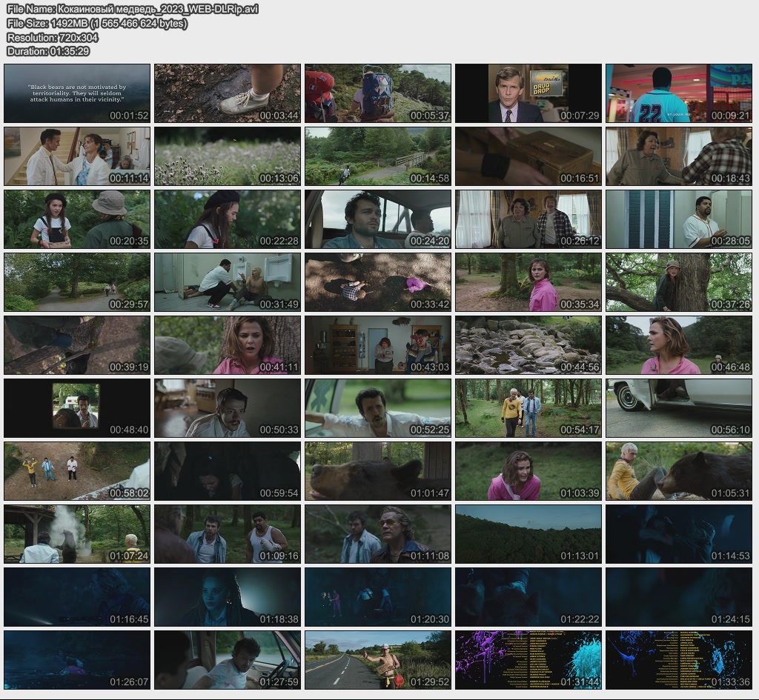The image size is (759, 700).
Task: Select the restroom scene thumbnail at 00:31:49
Action: pyautogui.click(x=228, y=282)
